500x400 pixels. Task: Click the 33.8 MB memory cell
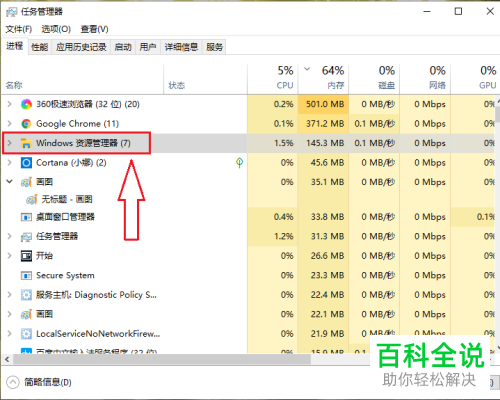[x=323, y=217]
